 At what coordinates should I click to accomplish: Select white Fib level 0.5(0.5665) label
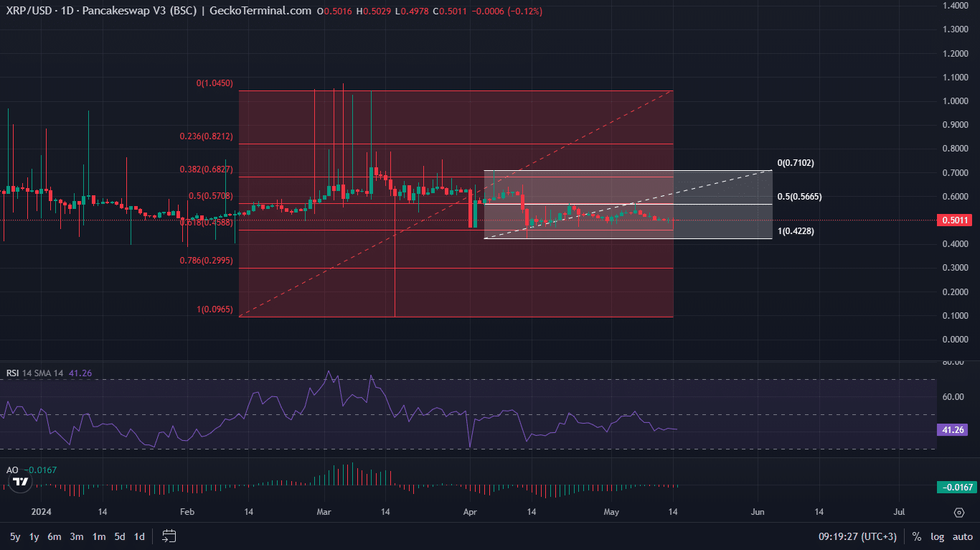(800, 196)
